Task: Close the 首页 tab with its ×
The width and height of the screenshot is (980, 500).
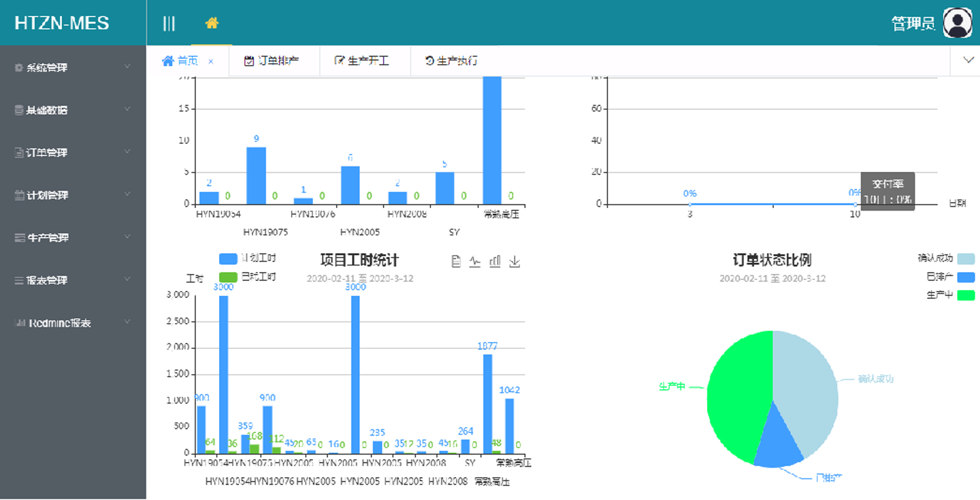Action: coord(211,61)
